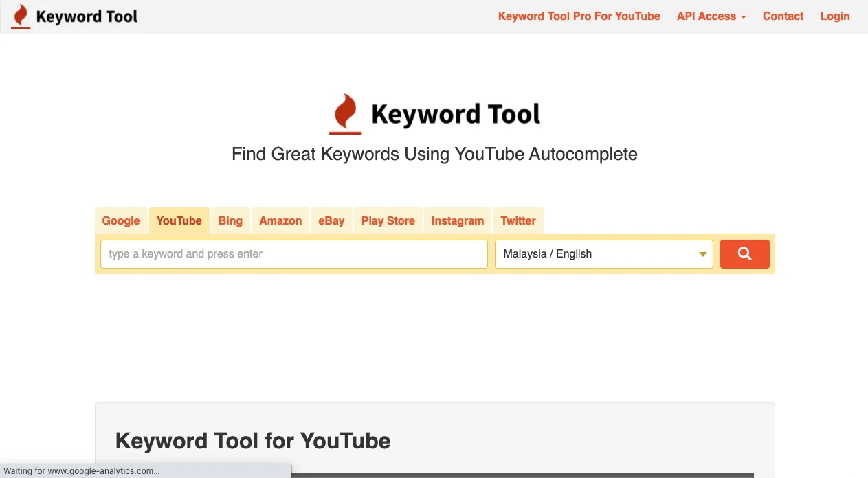Click the Login link
The width and height of the screenshot is (868, 478).
click(x=835, y=16)
